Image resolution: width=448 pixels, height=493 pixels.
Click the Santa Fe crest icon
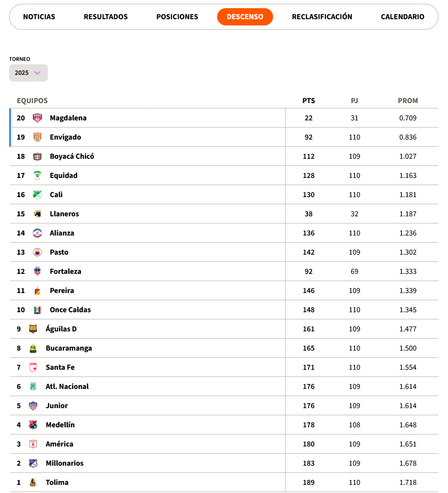(x=33, y=367)
